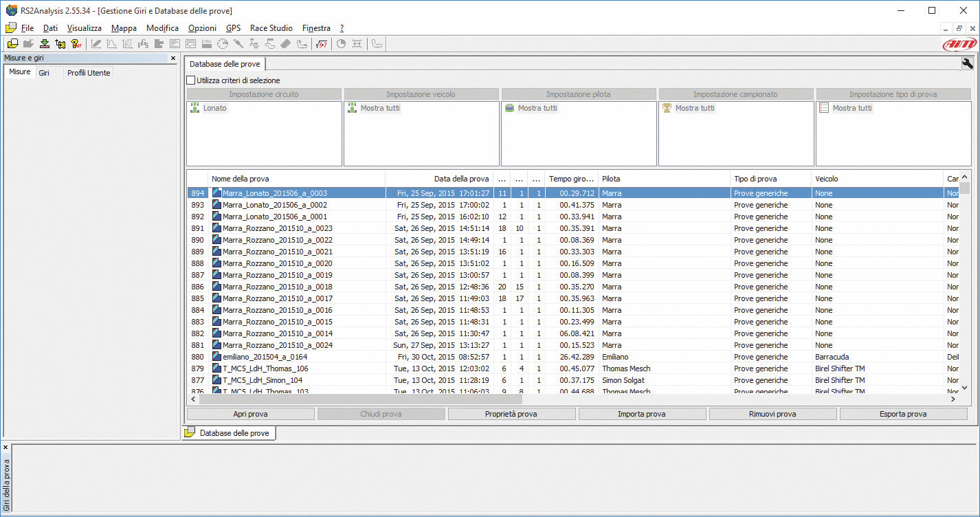Screen dimensions: 980x517
Task: Click the Importa prova button
Action: [x=642, y=414]
